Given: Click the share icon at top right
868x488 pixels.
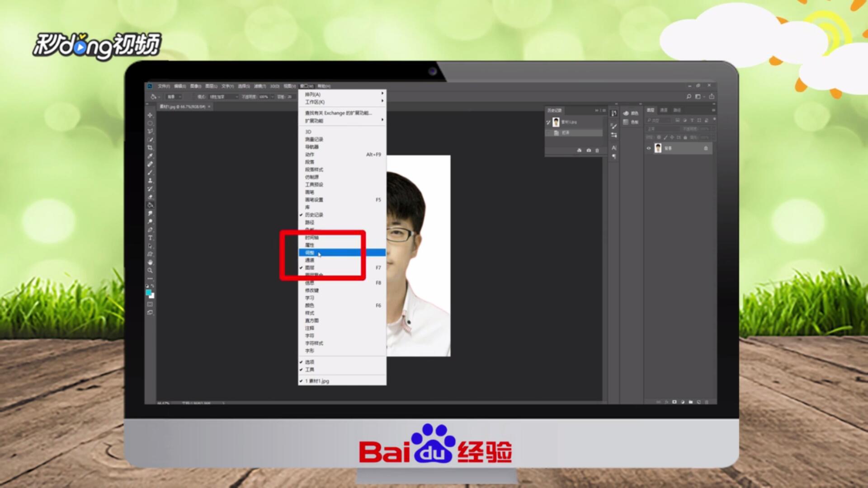Looking at the screenshot, I should [x=712, y=96].
